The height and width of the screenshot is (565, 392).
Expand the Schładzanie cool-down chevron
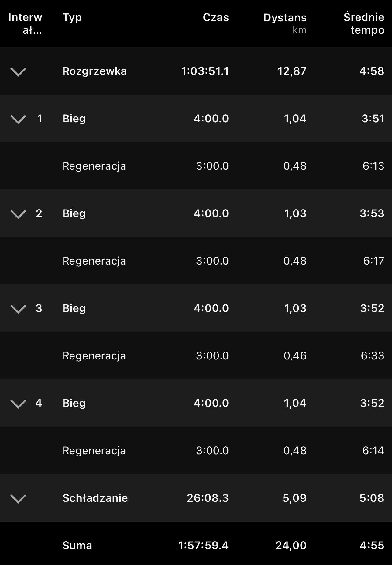(18, 499)
